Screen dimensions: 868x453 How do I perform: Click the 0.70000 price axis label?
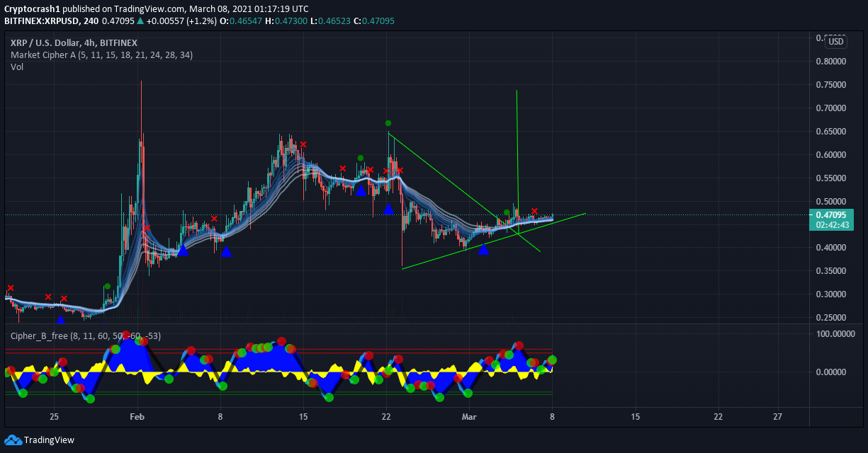[x=830, y=108]
